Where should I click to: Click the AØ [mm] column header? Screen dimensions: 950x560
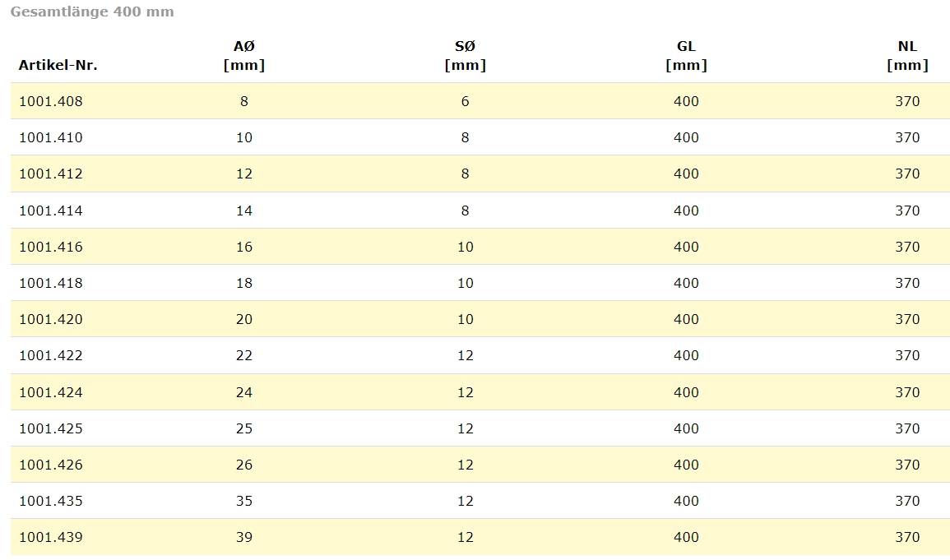point(244,56)
